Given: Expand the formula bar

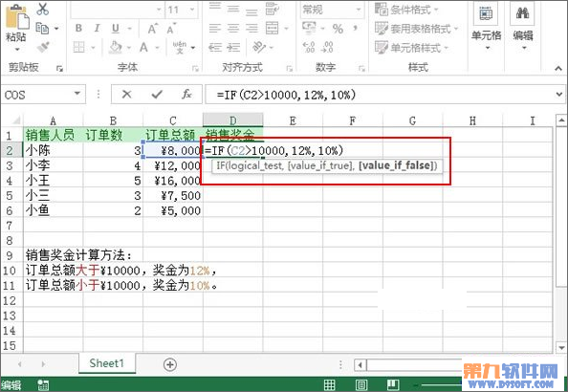Looking at the screenshot, I should coord(558,95).
